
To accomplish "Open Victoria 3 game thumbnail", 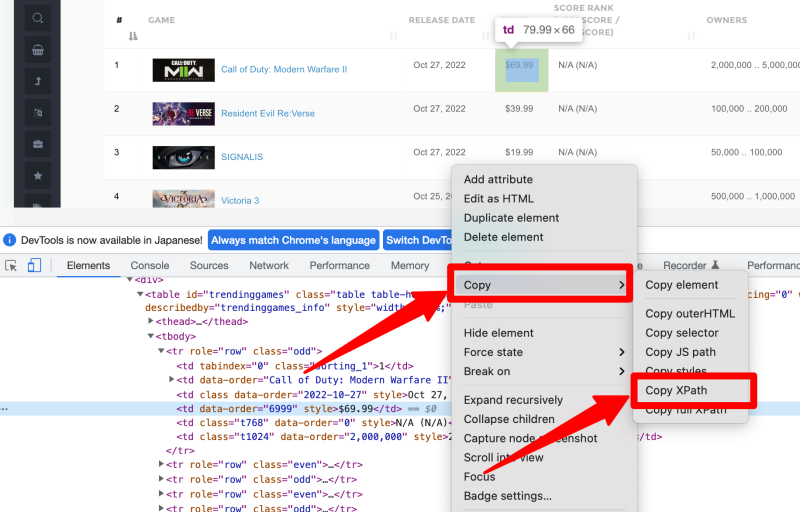I will point(184,198).
